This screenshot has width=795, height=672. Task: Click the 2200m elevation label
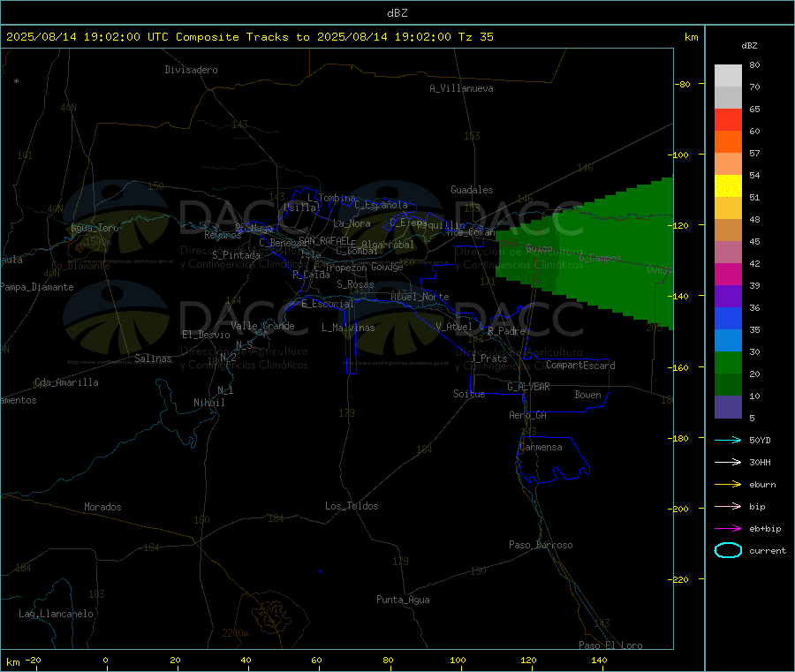[235, 633]
